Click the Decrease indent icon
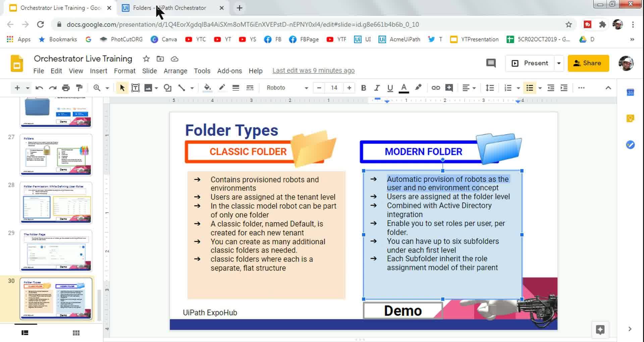Screen dimensions: 644x342 point(551,88)
